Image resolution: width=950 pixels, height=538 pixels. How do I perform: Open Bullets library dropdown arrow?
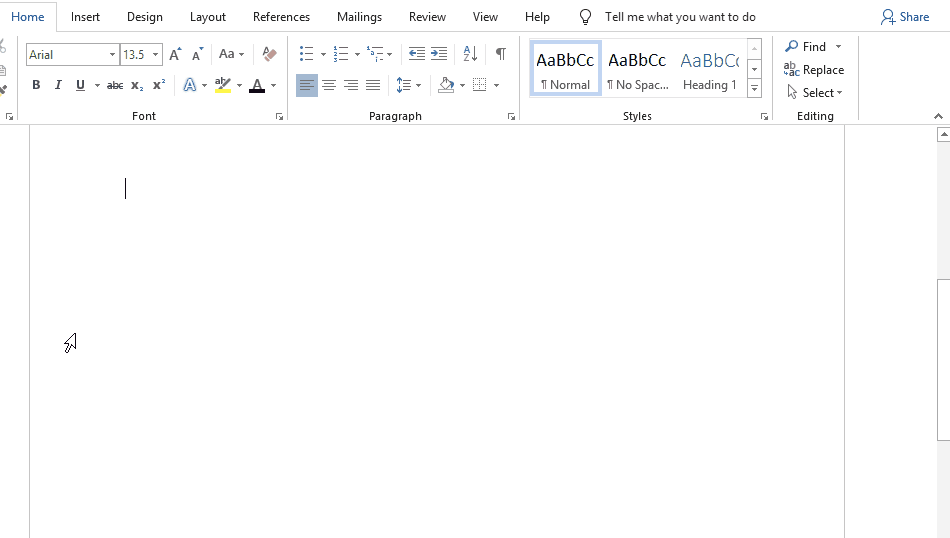[323, 55]
